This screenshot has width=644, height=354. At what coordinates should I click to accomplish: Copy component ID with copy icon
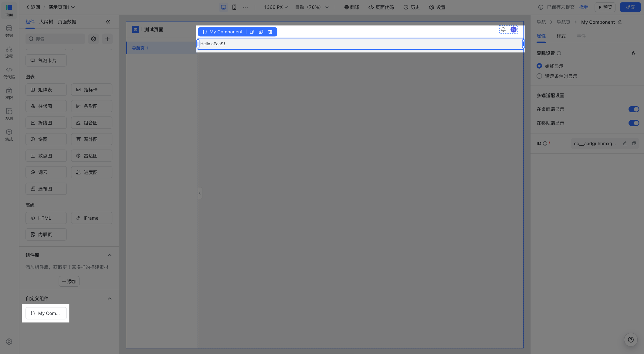tap(634, 143)
